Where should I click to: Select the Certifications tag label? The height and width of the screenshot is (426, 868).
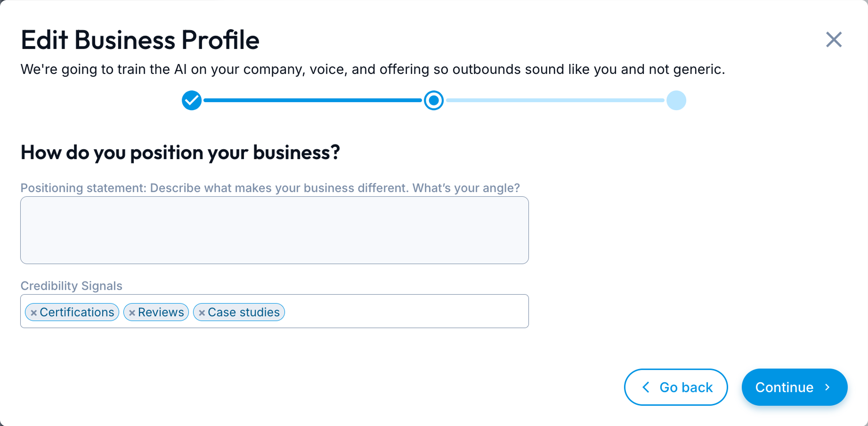pyautogui.click(x=77, y=312)
